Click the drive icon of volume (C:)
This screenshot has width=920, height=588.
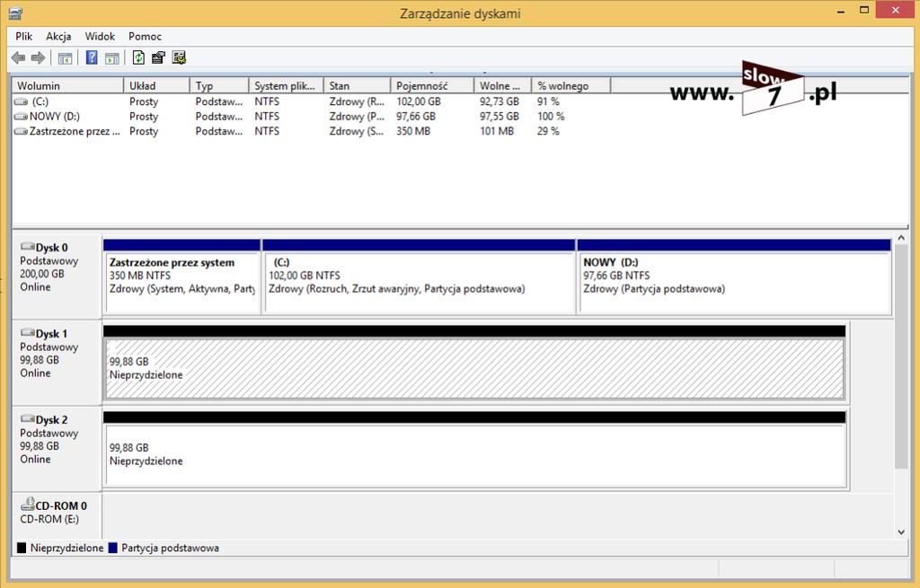pyautogui.click(x=22, y=101)
